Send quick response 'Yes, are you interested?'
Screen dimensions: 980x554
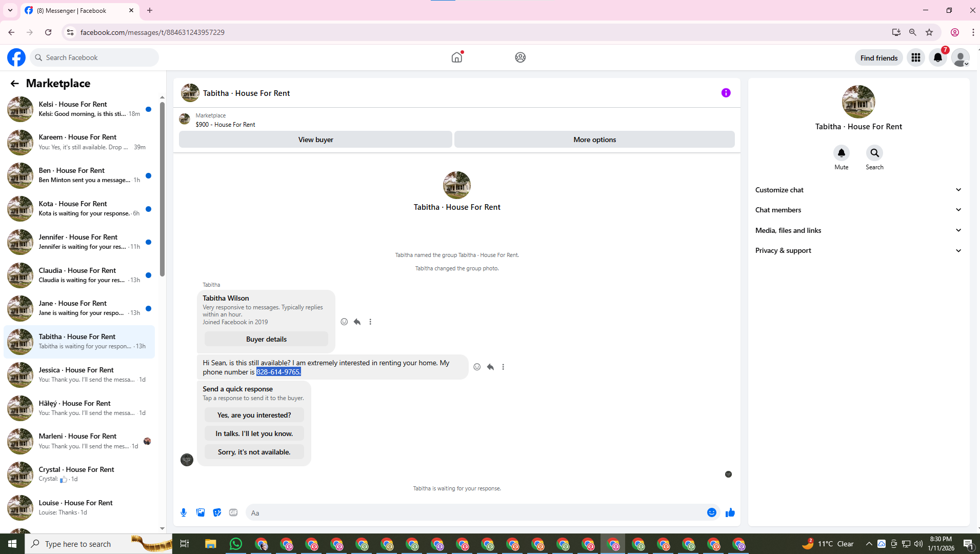coord(254,415)
